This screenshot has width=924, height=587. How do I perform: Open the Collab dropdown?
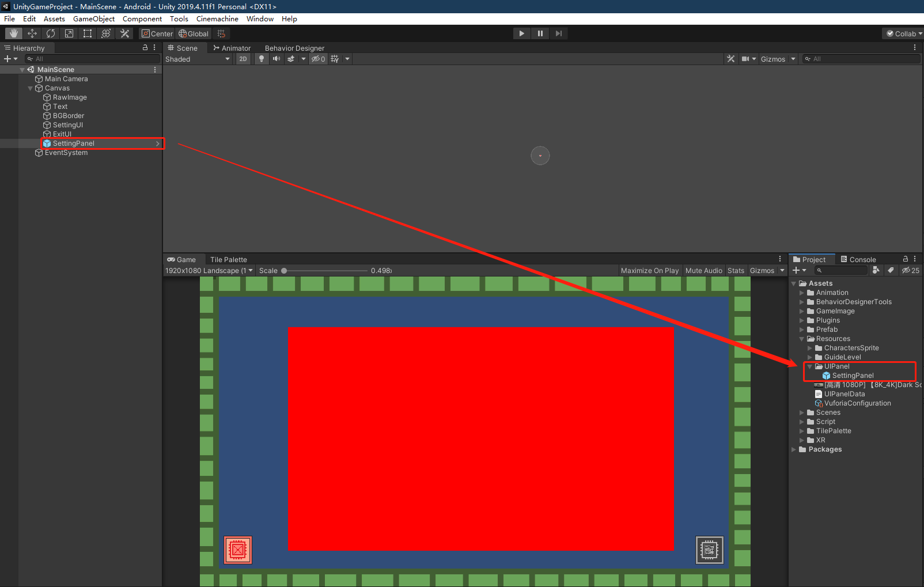click(x=903, y=33)
